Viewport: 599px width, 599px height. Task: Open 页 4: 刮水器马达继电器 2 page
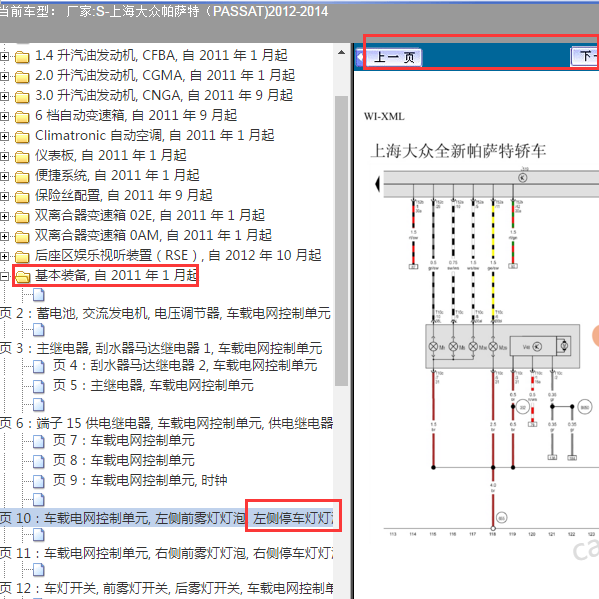[x=185, y=366]
